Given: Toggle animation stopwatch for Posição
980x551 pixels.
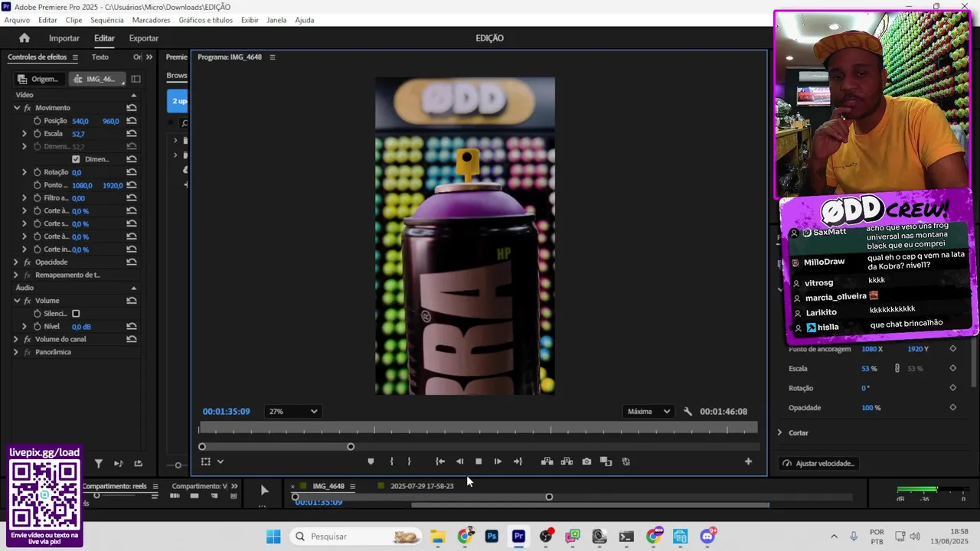Looking at the screenshot, I should click(38, 121).
